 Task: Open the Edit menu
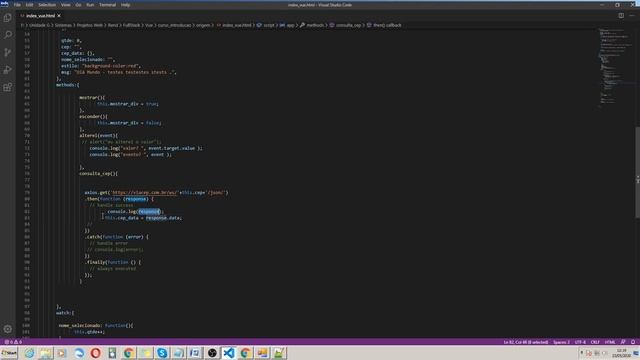pos(29,5)
